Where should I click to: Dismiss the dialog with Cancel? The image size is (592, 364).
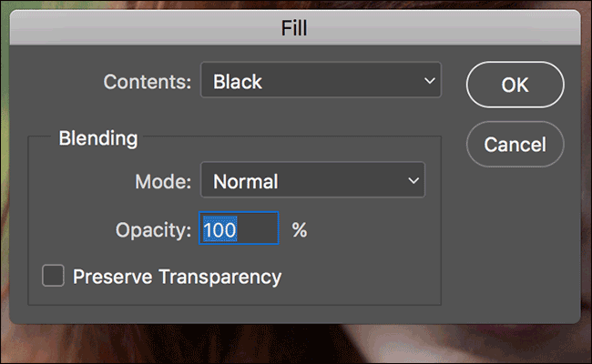(515, 144)
